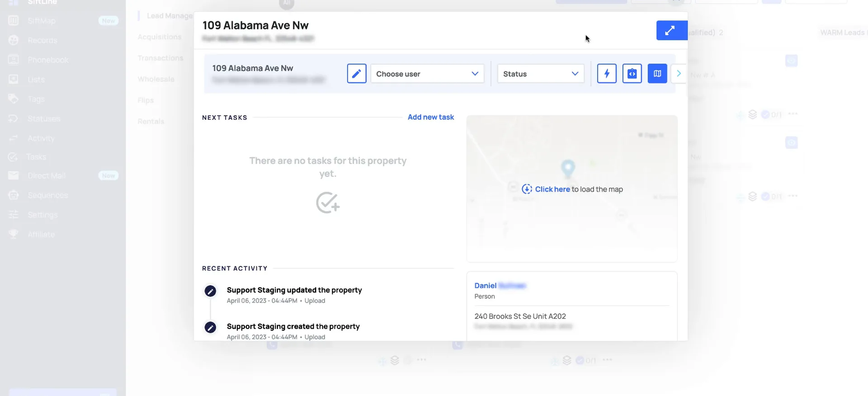868x396 pixels.
Task: Switch to the Transactions board
Action: 160,58
